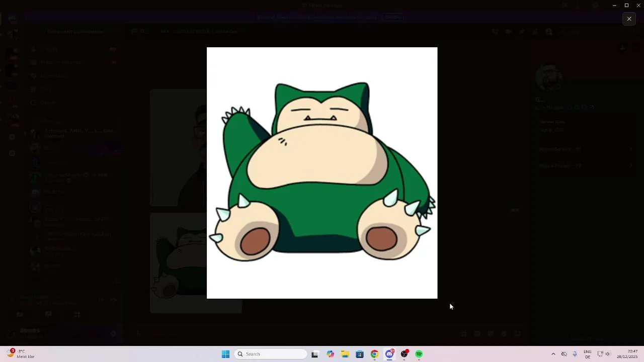Open the ENG DE language switcher
This screenshot has width=644, height=362.
pyautogui.click(x=588, y=354)
